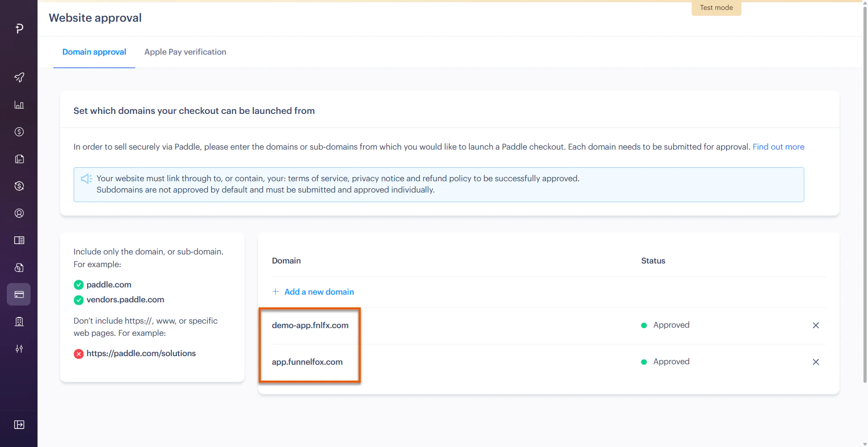
Task: Select the highlighted credit card checkout icon
Action: coord(19,294)
